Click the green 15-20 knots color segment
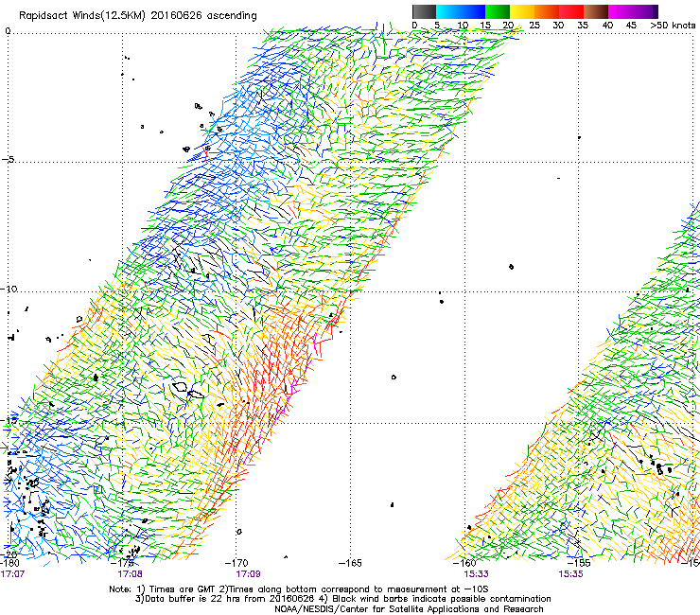 [x=498, y=11]
